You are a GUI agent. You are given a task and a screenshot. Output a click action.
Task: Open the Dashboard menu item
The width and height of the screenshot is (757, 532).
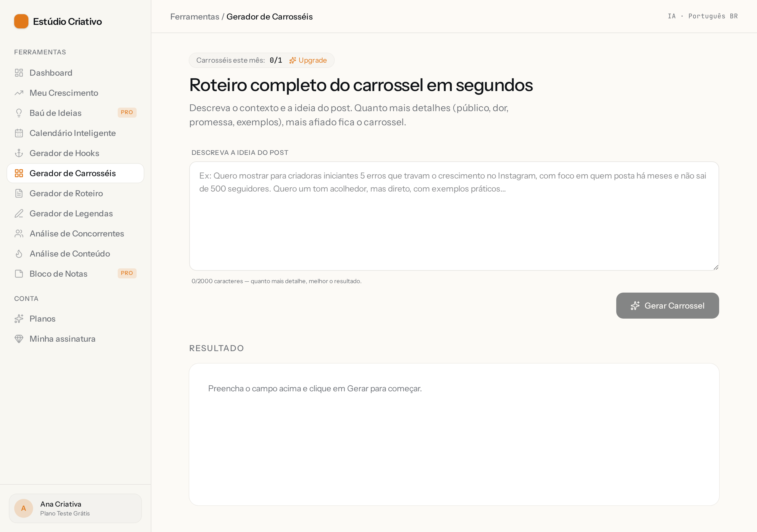click(75, 73)
